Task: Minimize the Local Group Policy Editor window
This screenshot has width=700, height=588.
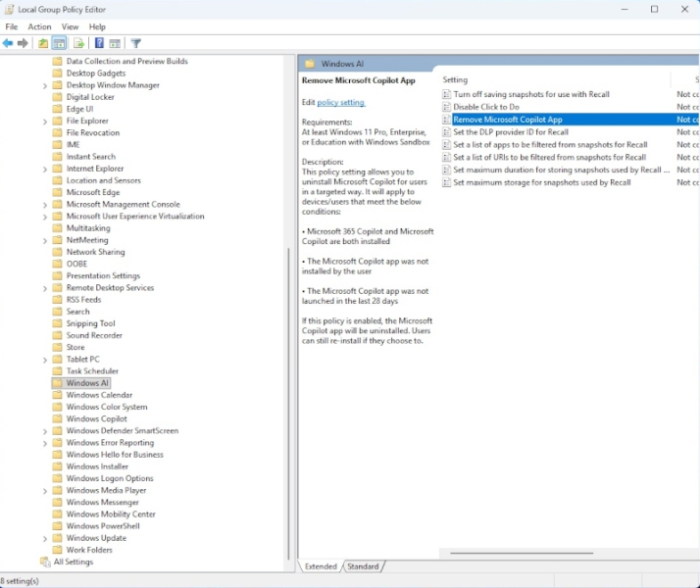Action: (x=625, y=10)
